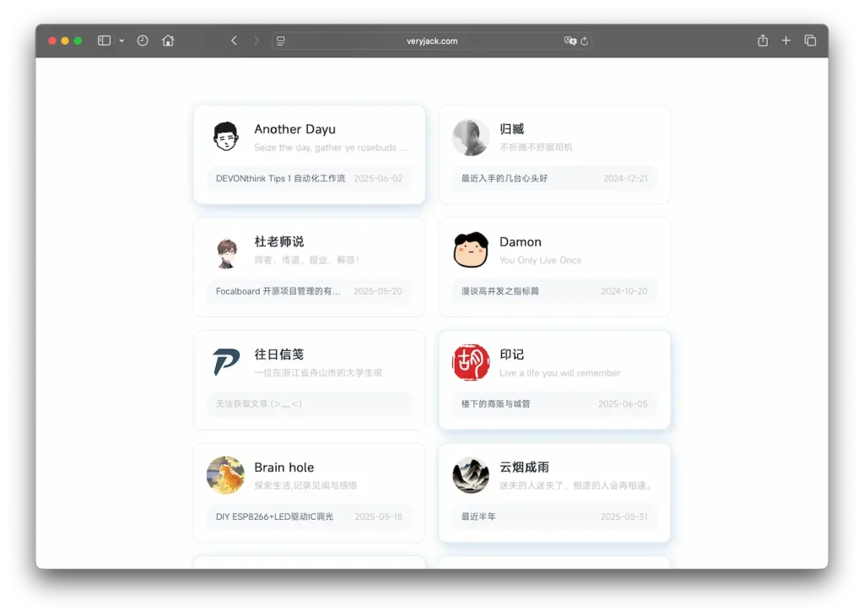
Task: Open the DIY ESP8266+LED article link
Action: (x=274, y=516)
